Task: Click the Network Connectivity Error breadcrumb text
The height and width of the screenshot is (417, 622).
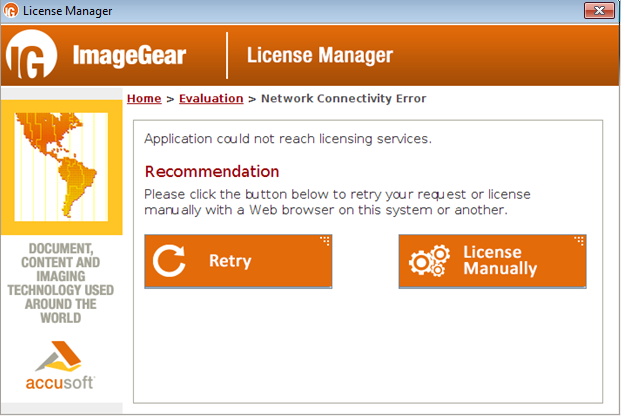Action: (343, 98)
